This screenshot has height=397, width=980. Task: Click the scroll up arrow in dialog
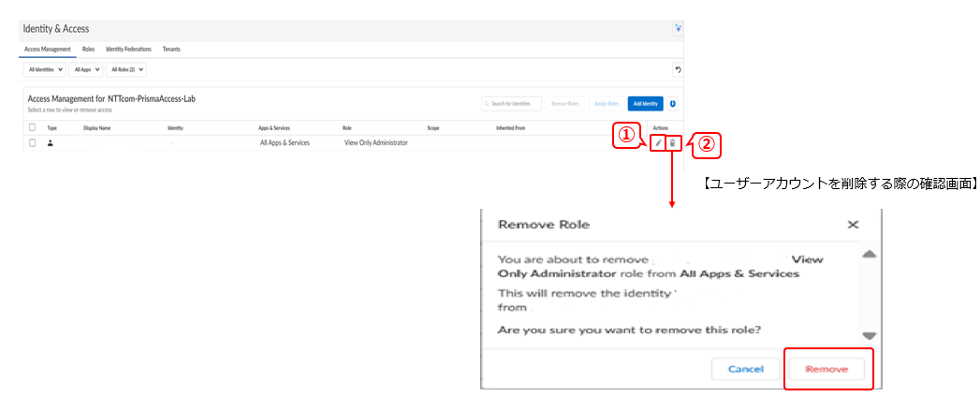coord(868,254)
